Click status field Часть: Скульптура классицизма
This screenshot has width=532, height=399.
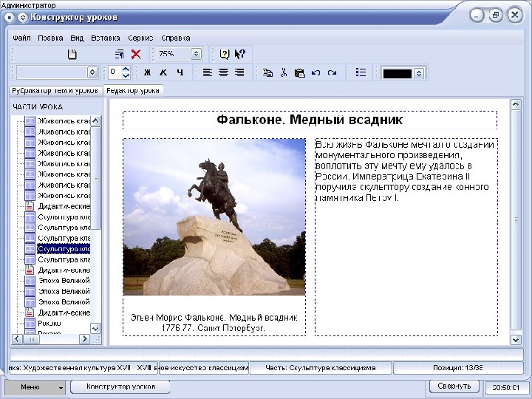[320, 368]
